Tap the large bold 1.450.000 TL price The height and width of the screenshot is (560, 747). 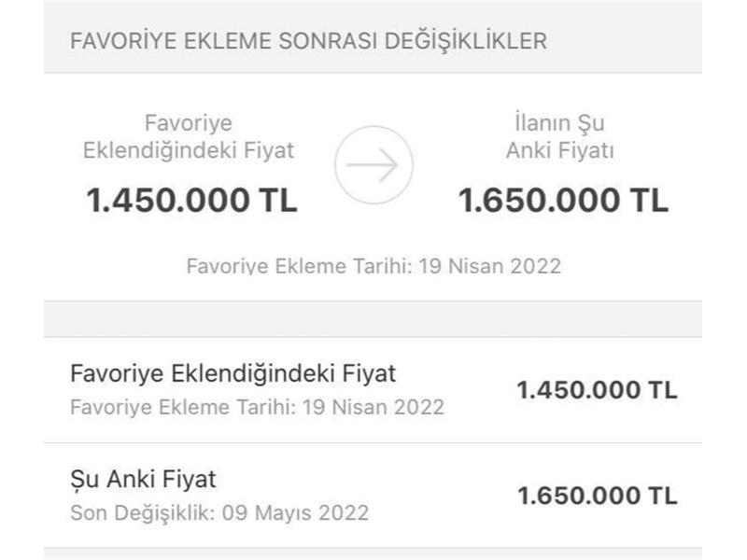[191, 200]
